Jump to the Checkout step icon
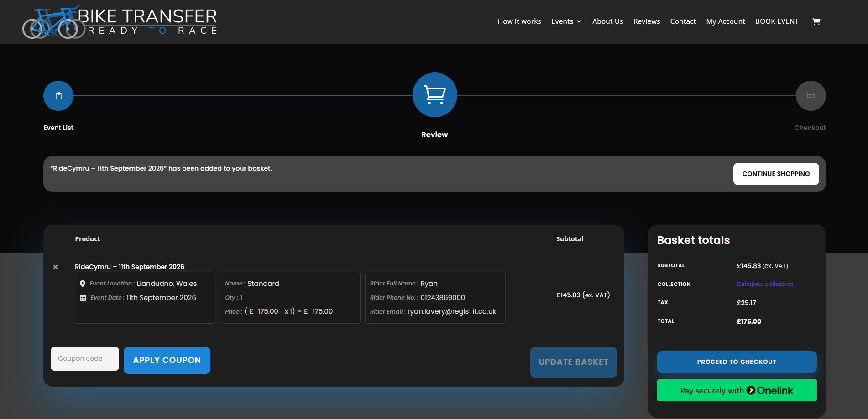Image resolution: width=868 pixels, height=419 pixels. pos(811,96)
